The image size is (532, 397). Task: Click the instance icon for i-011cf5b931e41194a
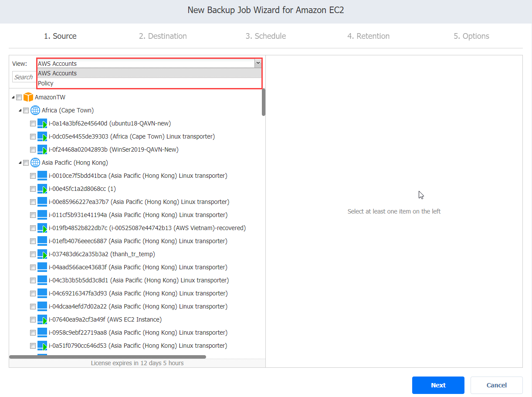[42, 215]
